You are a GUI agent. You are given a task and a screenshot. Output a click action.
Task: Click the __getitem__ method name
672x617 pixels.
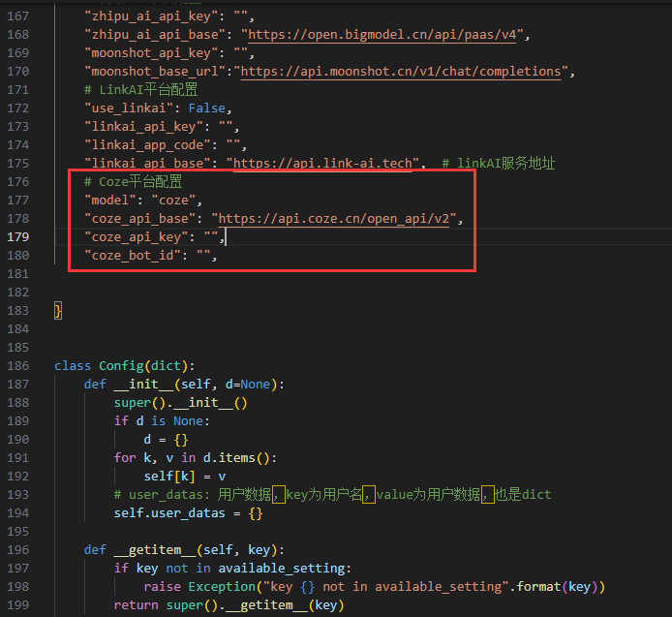tap(155, 549)
